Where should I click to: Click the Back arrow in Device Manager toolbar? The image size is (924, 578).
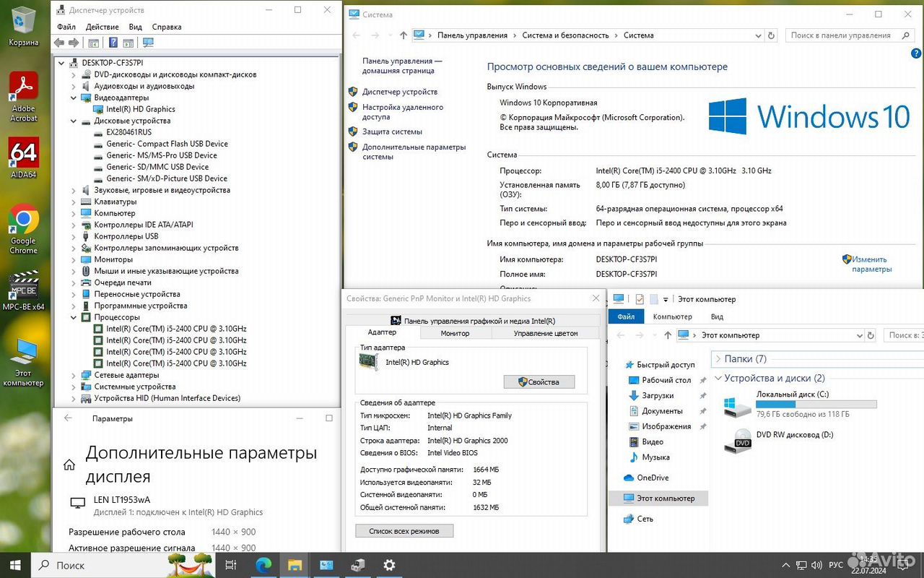coord(59,43)
